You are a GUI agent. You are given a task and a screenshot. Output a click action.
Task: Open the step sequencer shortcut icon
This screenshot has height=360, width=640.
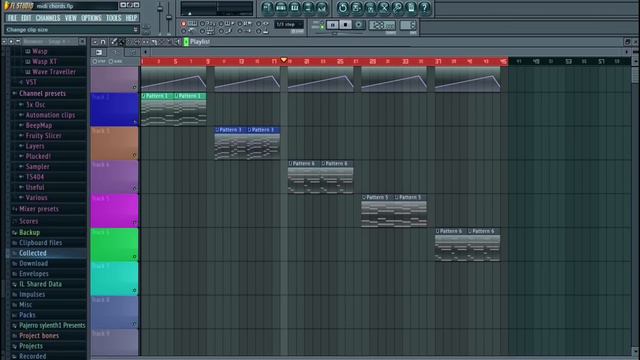(281, 7)
